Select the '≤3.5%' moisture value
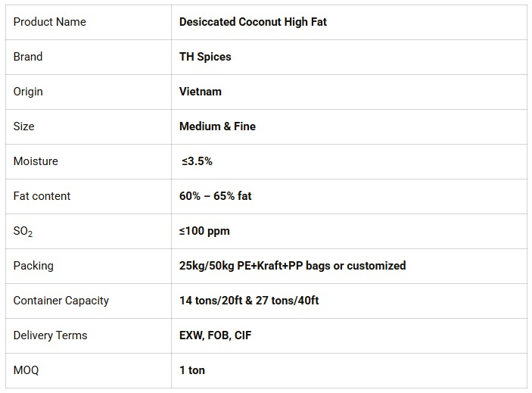The width and height of the screenshot is (532, 393). click(197, 161)
